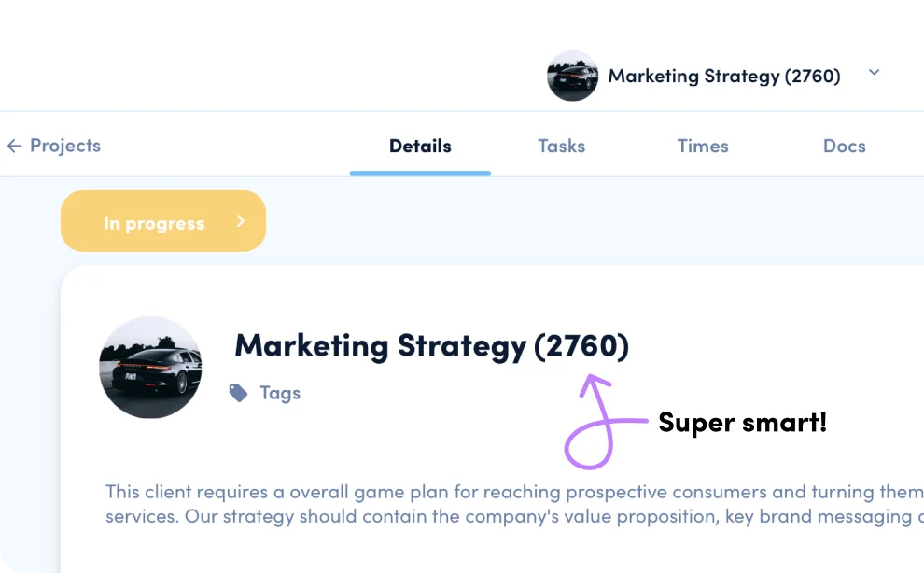Open the Tasks tab
This screenshot has width=924, height=573.
pyautogui.click(x=561, y=147)
